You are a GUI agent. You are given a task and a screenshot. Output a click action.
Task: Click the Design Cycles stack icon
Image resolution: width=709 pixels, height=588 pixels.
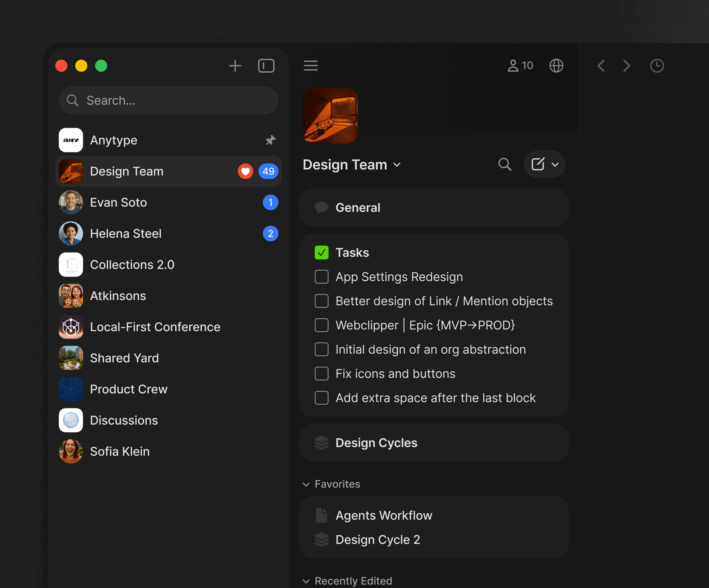321,442
